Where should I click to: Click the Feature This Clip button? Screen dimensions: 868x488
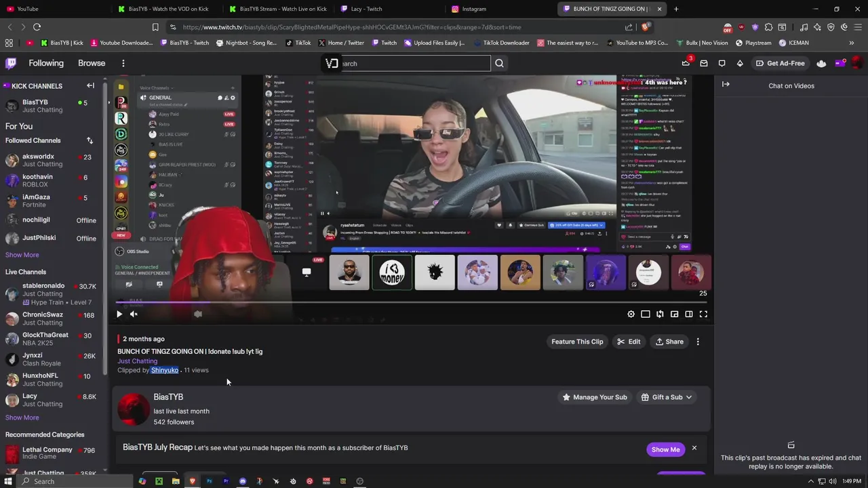click(x=577, y=342)
